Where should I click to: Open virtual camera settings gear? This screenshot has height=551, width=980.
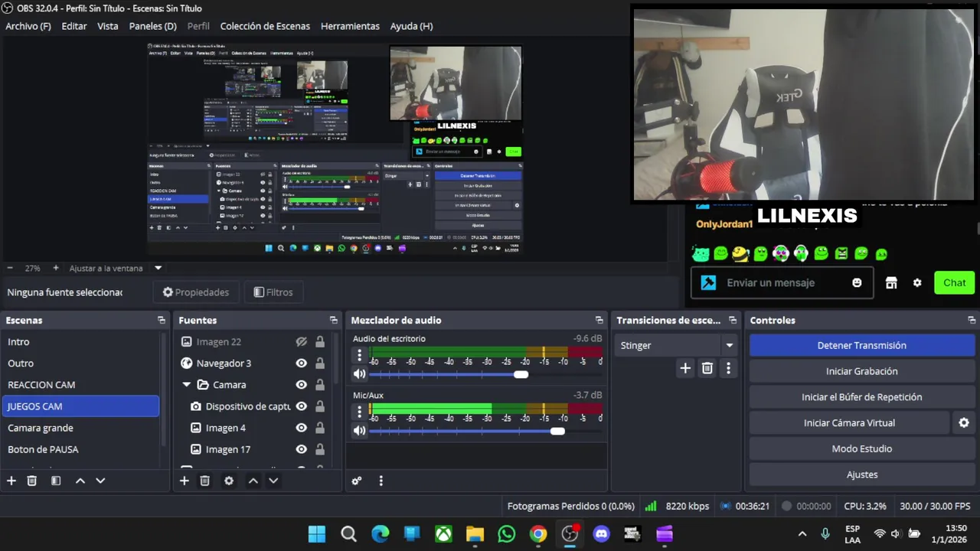964,422
